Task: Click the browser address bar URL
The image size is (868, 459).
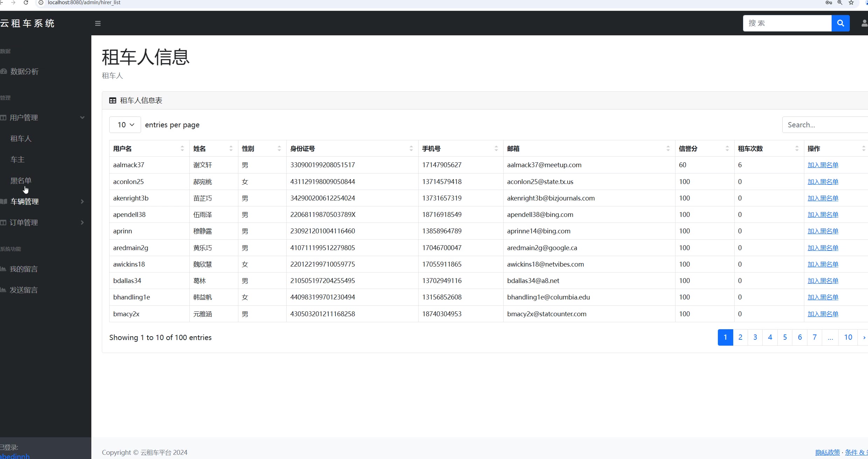Action: [84, 2]
